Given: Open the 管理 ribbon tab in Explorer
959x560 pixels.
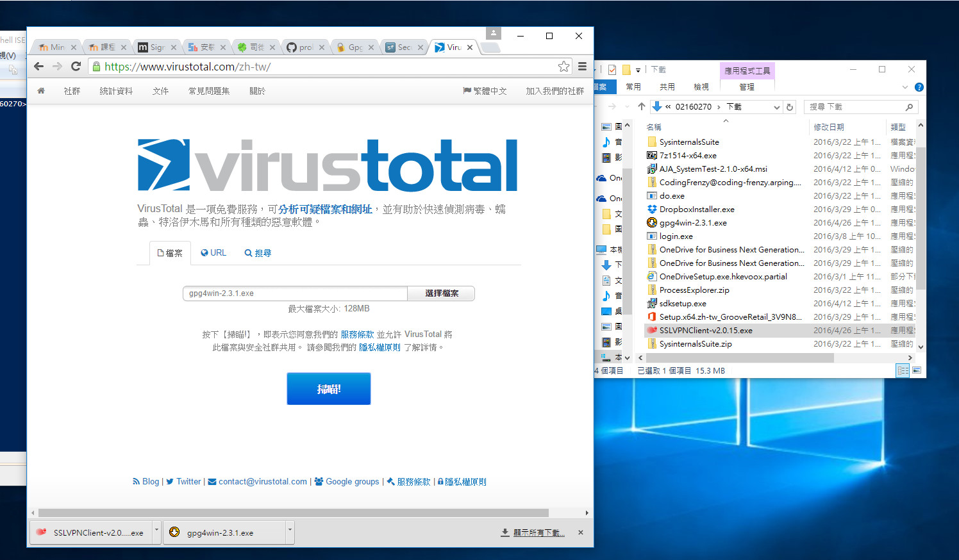Looking at the screenshot, I should pos(747,87).
